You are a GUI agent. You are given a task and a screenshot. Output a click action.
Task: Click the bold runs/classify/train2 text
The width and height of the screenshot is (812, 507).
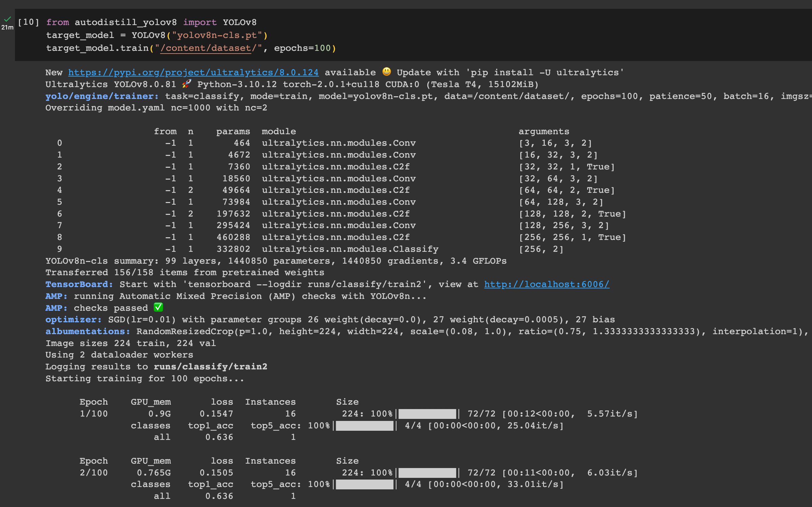click(x=210, y=367)
